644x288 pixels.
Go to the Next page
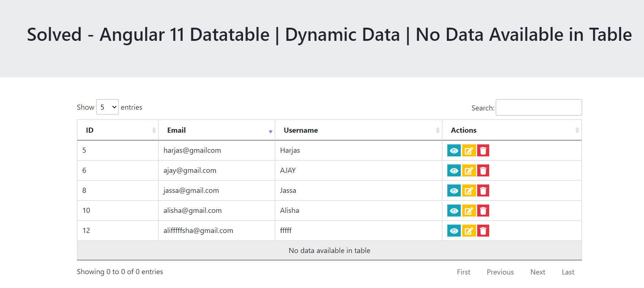coord(538,272)
